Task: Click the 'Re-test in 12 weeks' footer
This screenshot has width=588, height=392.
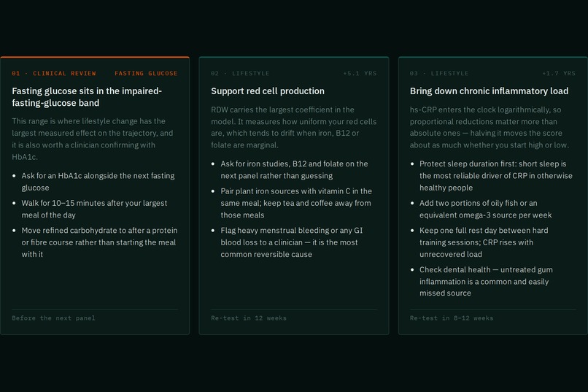Action: (249, 318)
